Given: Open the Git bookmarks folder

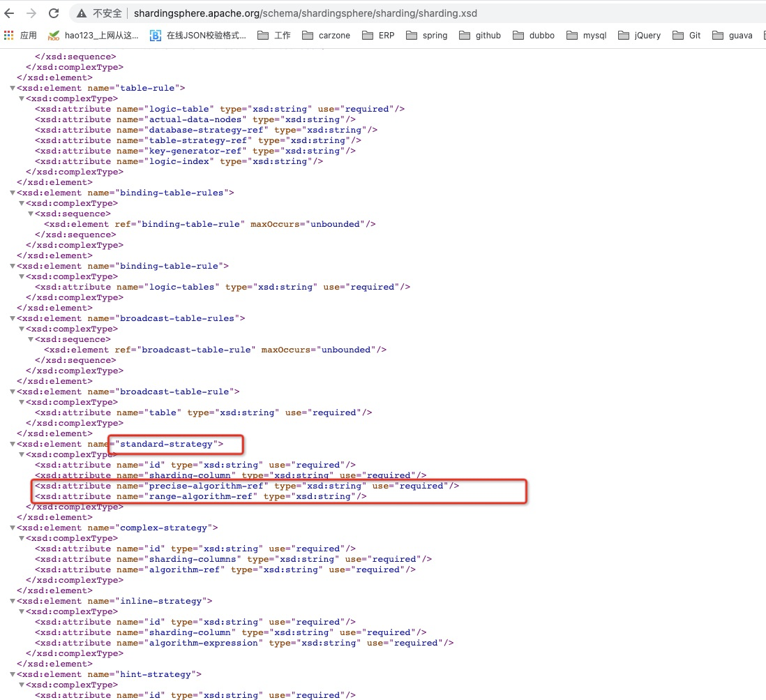Looking at the screenshot, I should click(687, 35).
